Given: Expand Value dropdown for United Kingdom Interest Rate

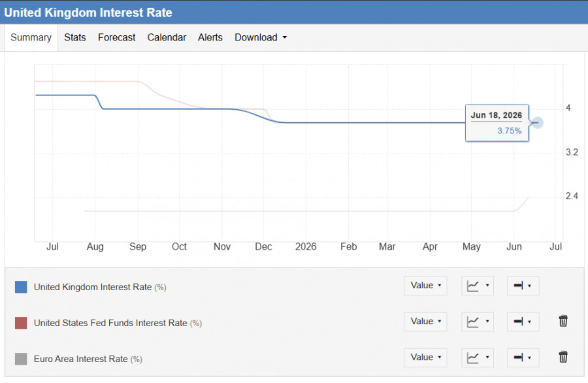Looking at the screenshot, I should [x=425, y=286].
